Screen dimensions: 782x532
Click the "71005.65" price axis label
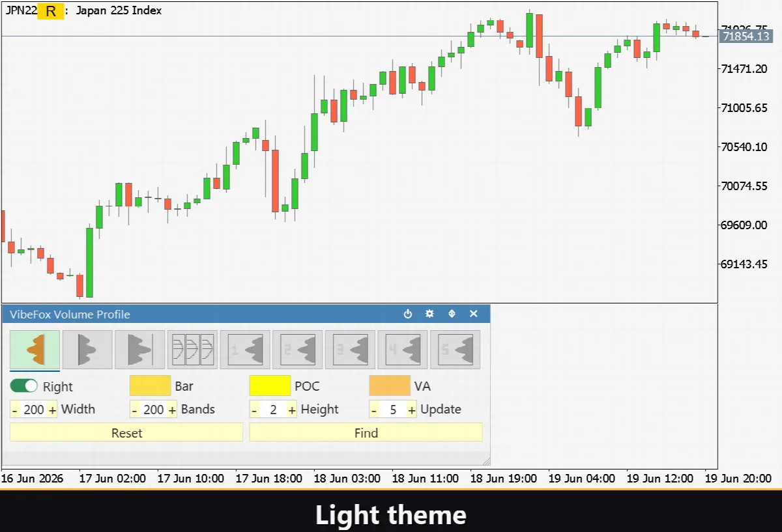click(744, 107)
